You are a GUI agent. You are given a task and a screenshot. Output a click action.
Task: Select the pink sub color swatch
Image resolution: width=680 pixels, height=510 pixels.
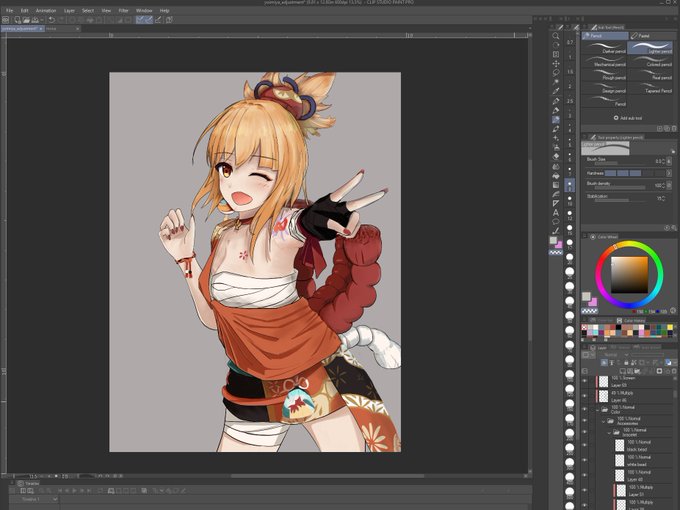coord(593,302)
